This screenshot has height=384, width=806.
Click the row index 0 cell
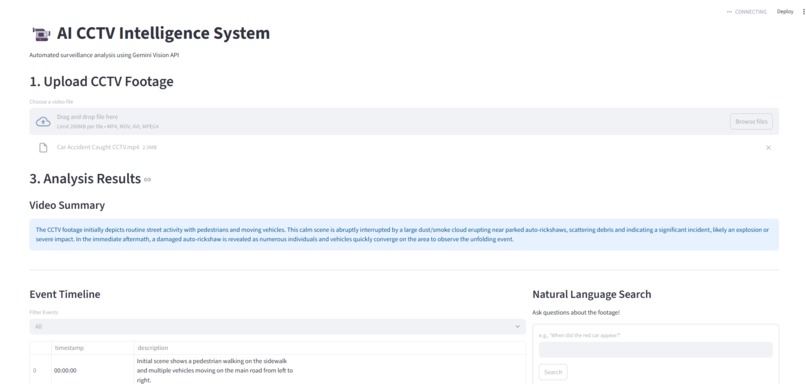[40, 370]
